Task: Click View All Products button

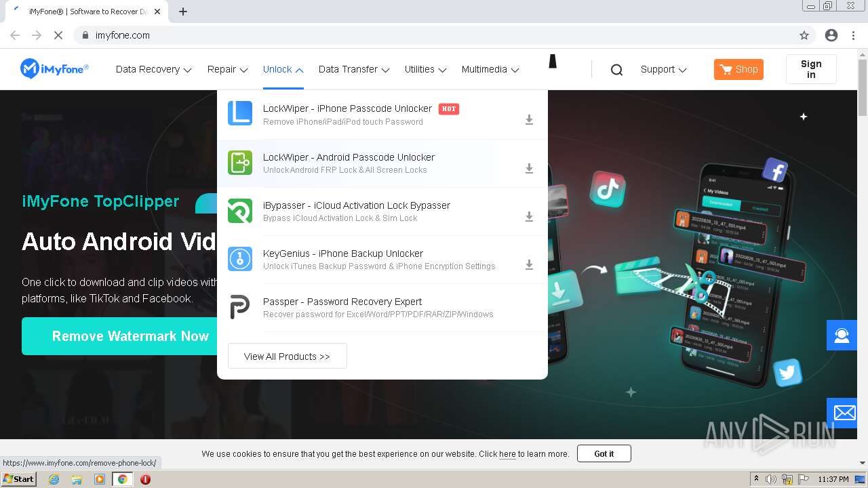Action: click(x=287, y=356)
